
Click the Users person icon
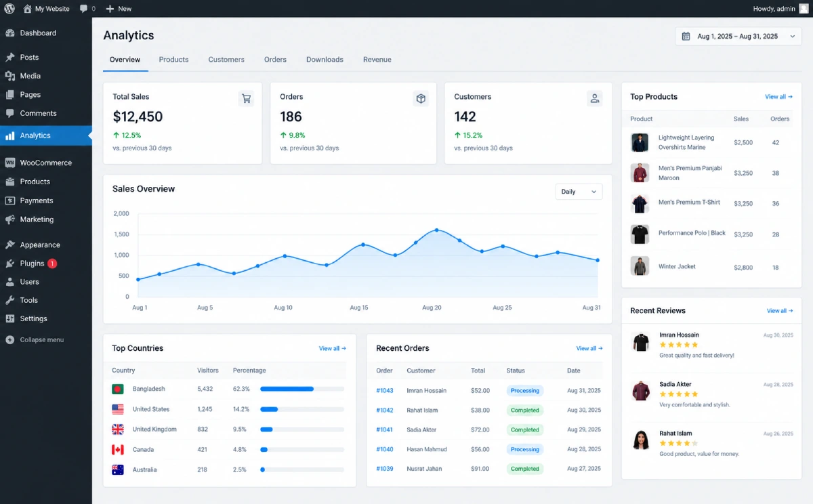click(x=9, y=282)
